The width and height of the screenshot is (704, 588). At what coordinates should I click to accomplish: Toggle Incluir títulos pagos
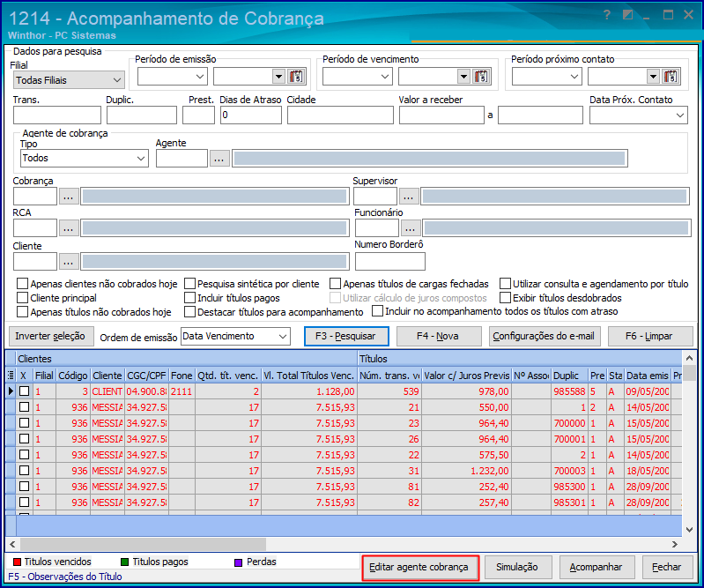(x=190, y=298)
